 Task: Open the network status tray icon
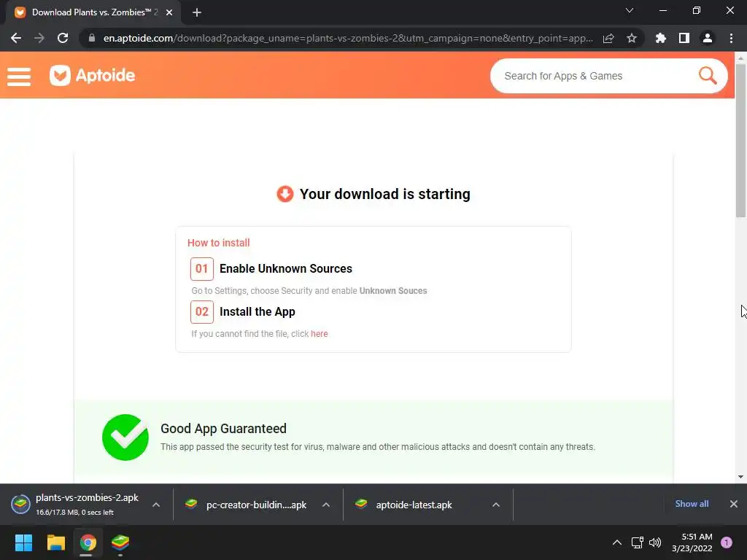[x=637, y=542]
